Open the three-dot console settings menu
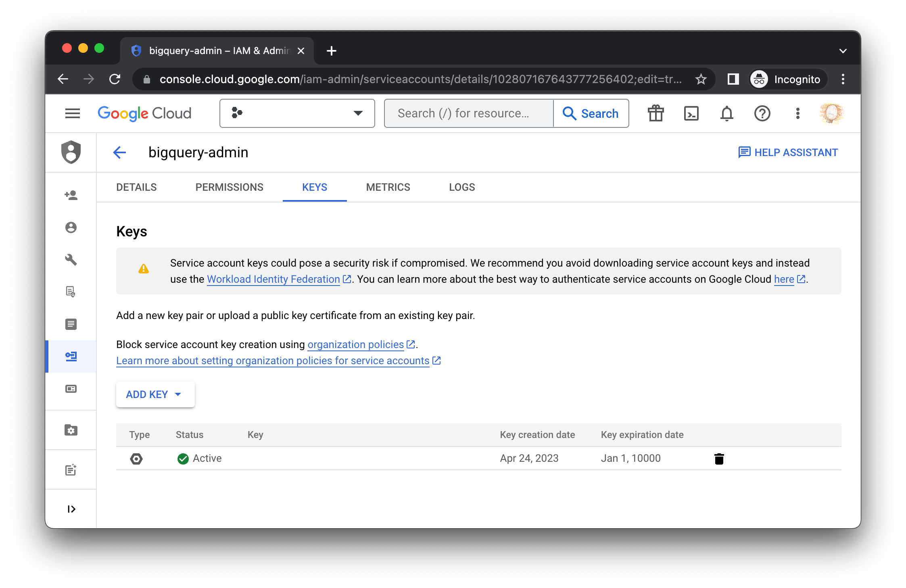This screenshot has width=906, height=588. (x=797, y=113)
